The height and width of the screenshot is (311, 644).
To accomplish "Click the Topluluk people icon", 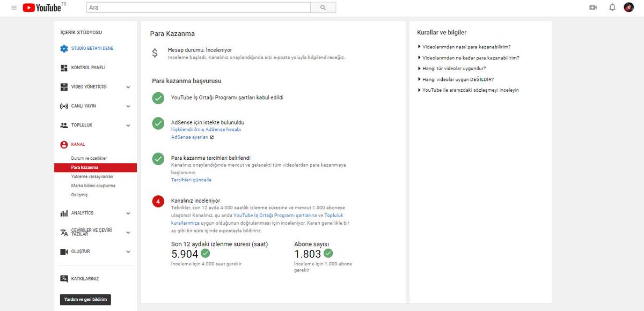I will point(64,125).
